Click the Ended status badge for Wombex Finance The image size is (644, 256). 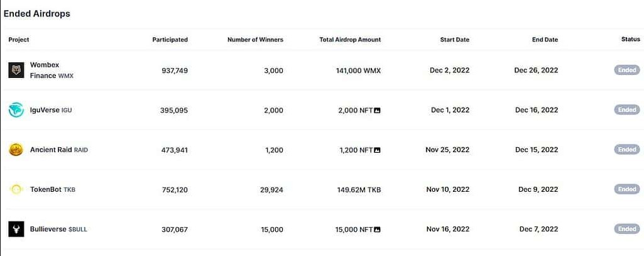(627, 70)
